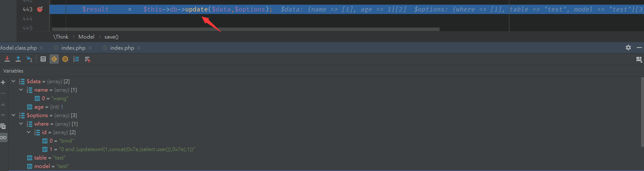Viewport: 644px width, 171px height.
Task: Select the first index.php tab
Action: point(73,48)
